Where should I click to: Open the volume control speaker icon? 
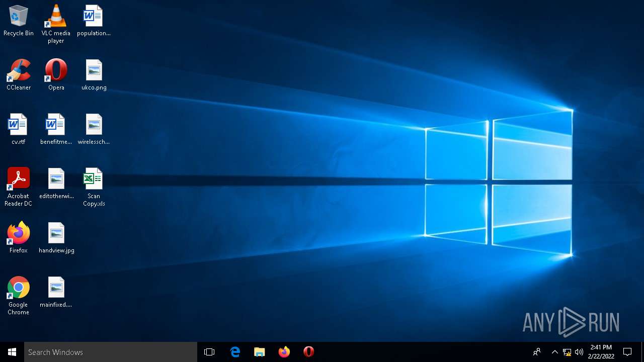(579, 352)
